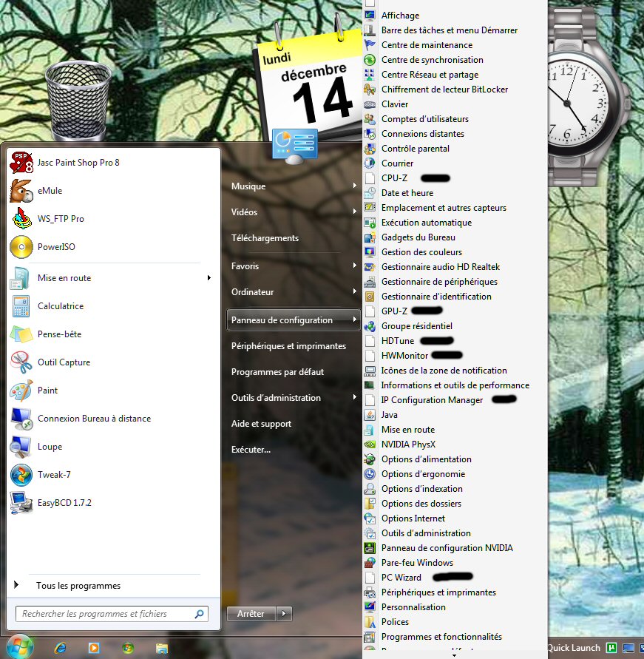Open the Tweak-7 icon
644x659 pixels.
(21, 475)
